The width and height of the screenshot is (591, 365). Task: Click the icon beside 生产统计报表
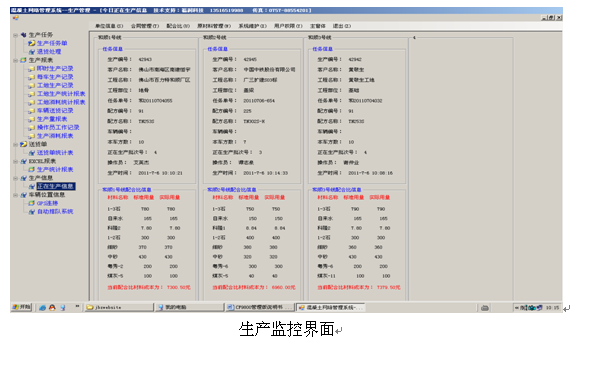click(32, 170)
